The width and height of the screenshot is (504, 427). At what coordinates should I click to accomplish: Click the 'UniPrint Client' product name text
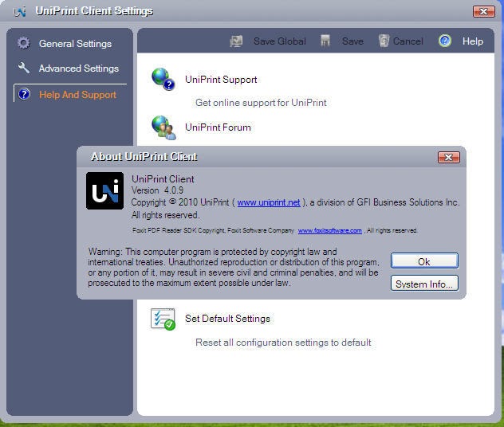[x=163, y=178]
